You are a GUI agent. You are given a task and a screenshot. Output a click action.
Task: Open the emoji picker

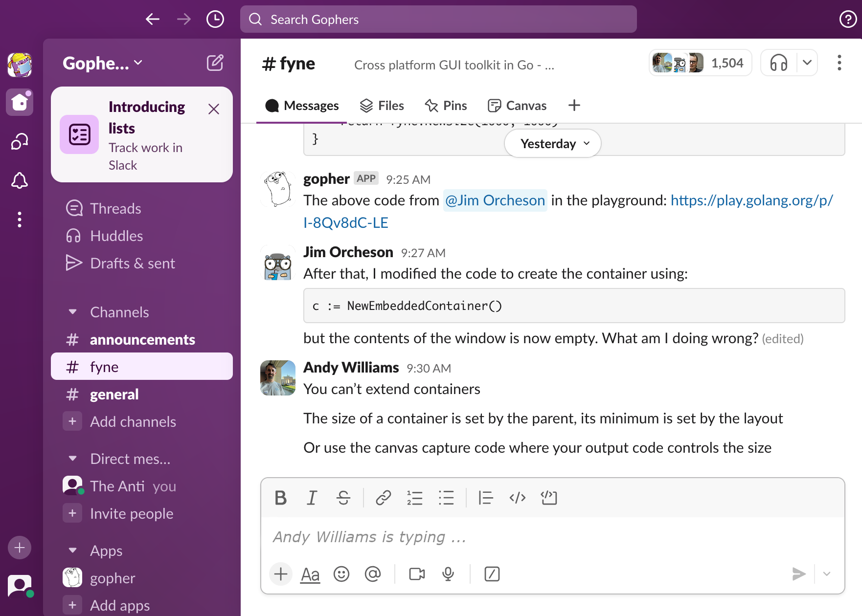pos(341,574)
